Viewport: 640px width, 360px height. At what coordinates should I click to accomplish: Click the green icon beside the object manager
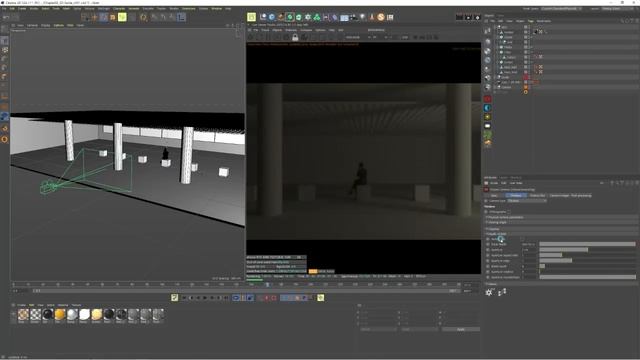488,135
